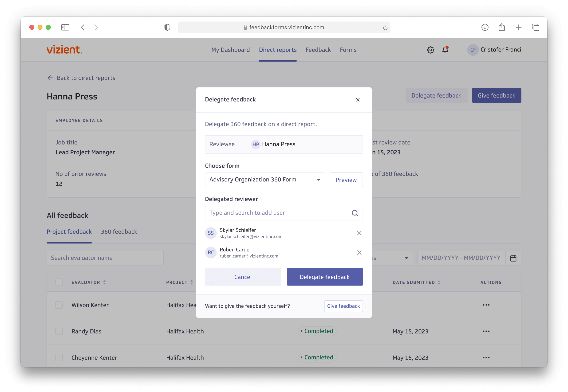Sort by Evaluator column
This screenshot has height=392, width=568.
click(104, 282)
